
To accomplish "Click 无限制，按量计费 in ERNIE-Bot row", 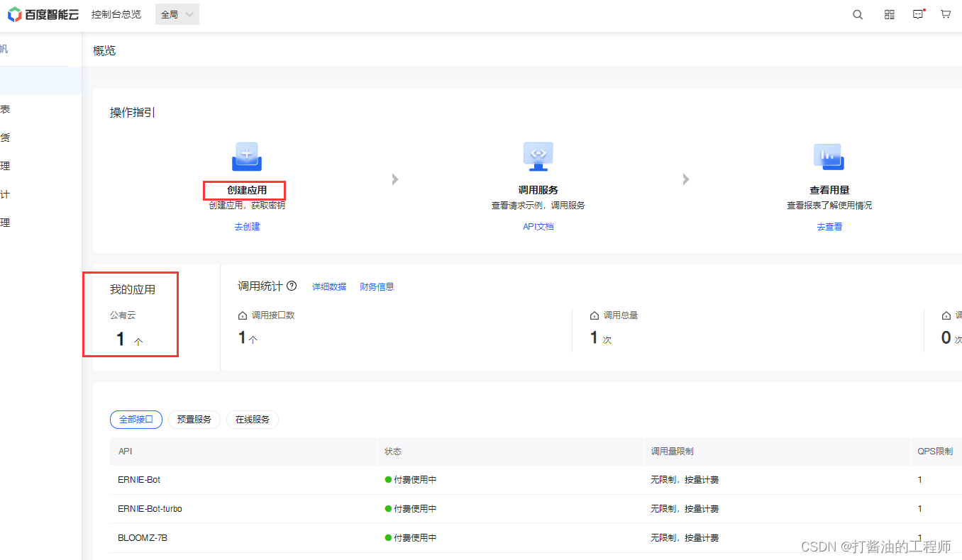I will [685, 480].
